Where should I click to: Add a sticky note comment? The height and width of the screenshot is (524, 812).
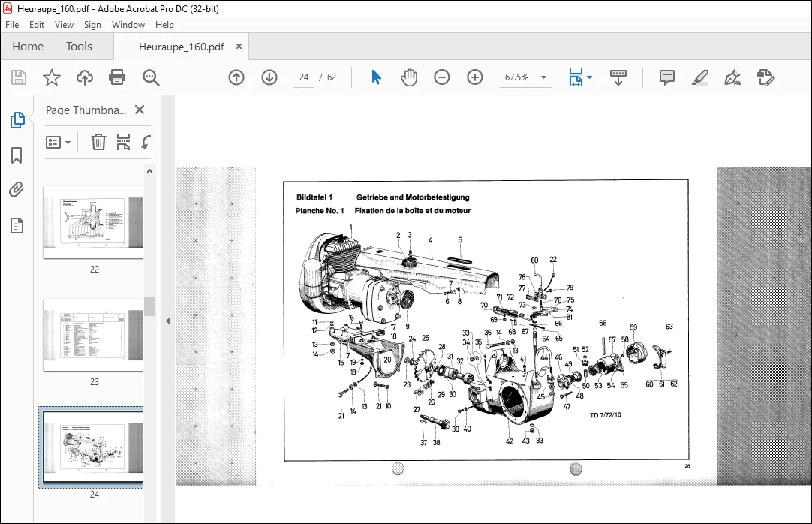666,77
